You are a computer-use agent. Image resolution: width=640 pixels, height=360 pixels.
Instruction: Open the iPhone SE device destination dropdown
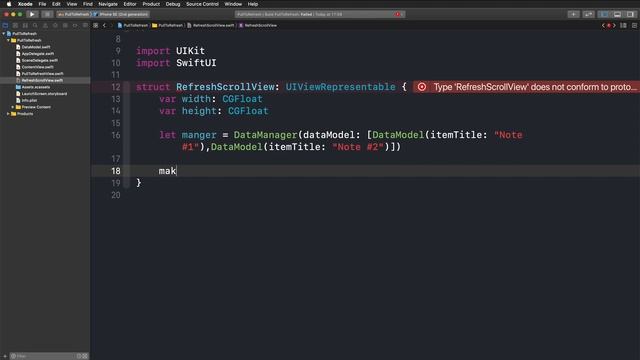point(121,14)
